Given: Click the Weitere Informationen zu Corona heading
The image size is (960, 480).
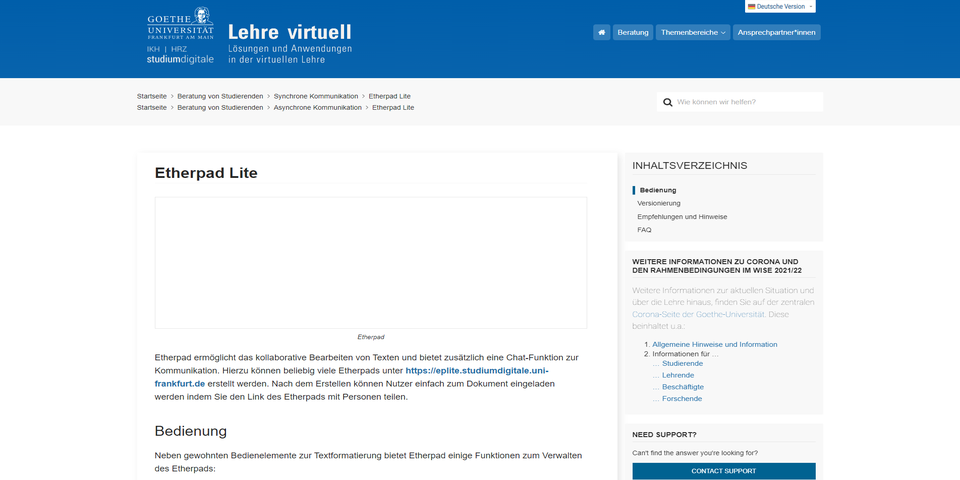Looking at the screenshot, I should (717, 266).
